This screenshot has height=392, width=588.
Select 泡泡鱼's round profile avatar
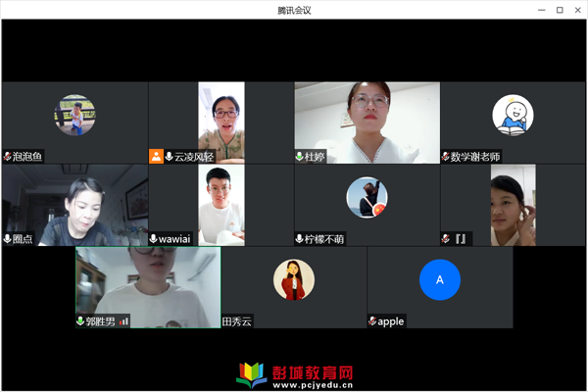75,115
